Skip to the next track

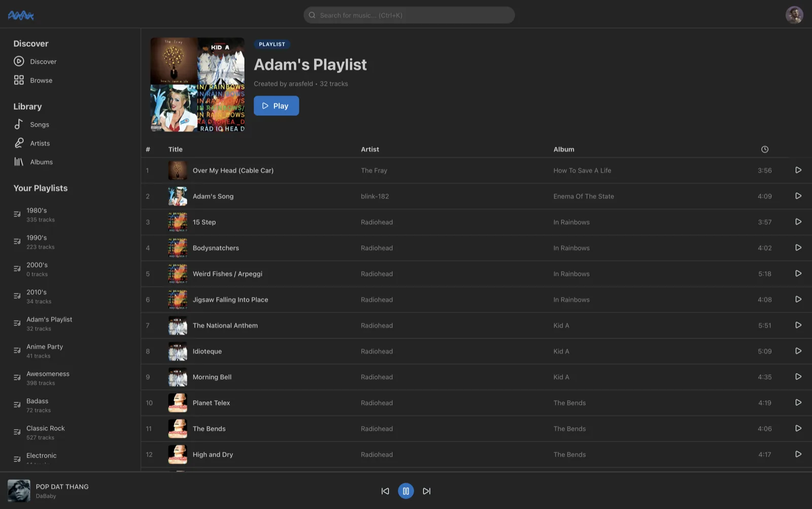coord(427,491)
